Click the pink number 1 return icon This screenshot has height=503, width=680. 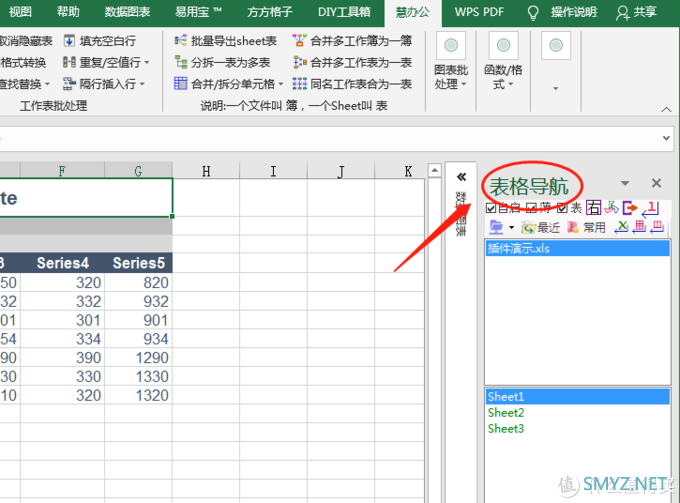click(x=650, y=209)
